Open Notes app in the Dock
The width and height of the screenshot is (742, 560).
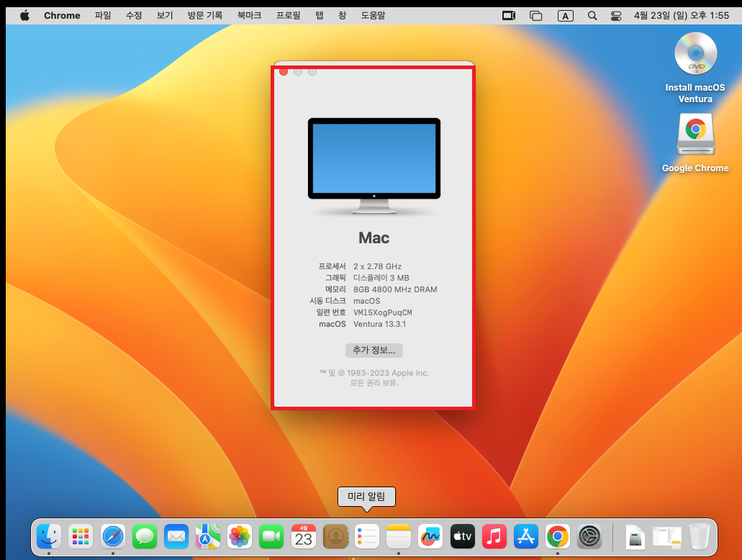pos(399,537)
